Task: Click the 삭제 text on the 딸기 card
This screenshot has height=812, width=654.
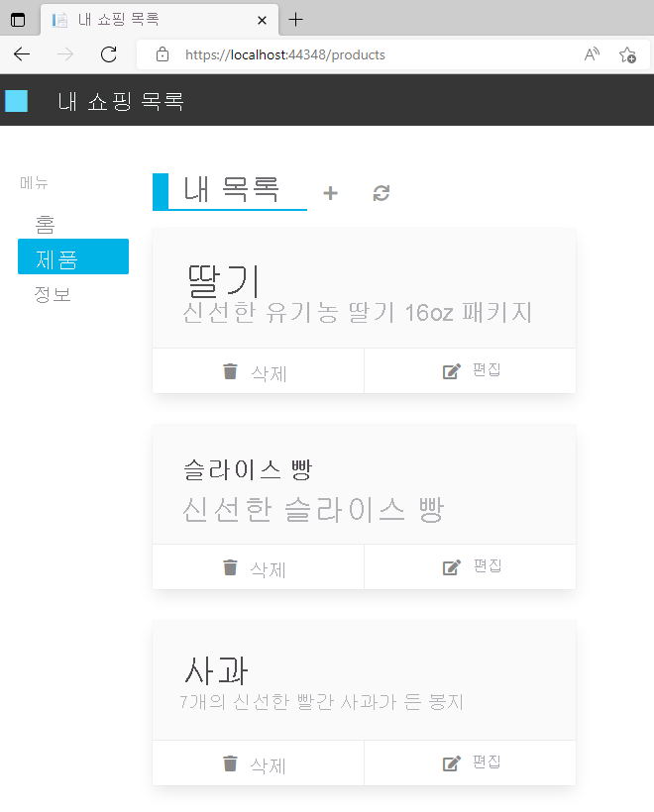Action: tap(269, 373)
